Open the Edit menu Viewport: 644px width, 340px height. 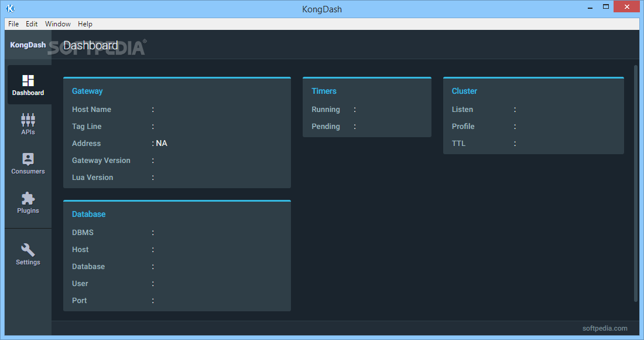click(32, 24)
